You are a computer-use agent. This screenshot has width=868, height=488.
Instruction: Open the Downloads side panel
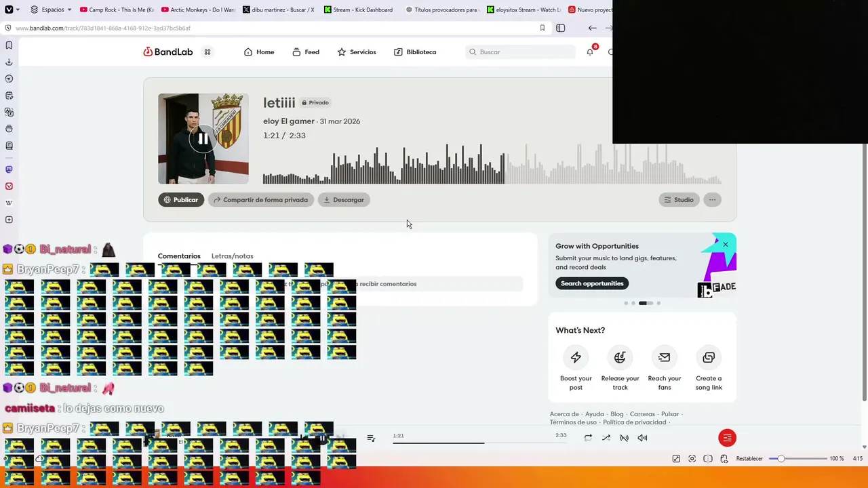(9, 62)
